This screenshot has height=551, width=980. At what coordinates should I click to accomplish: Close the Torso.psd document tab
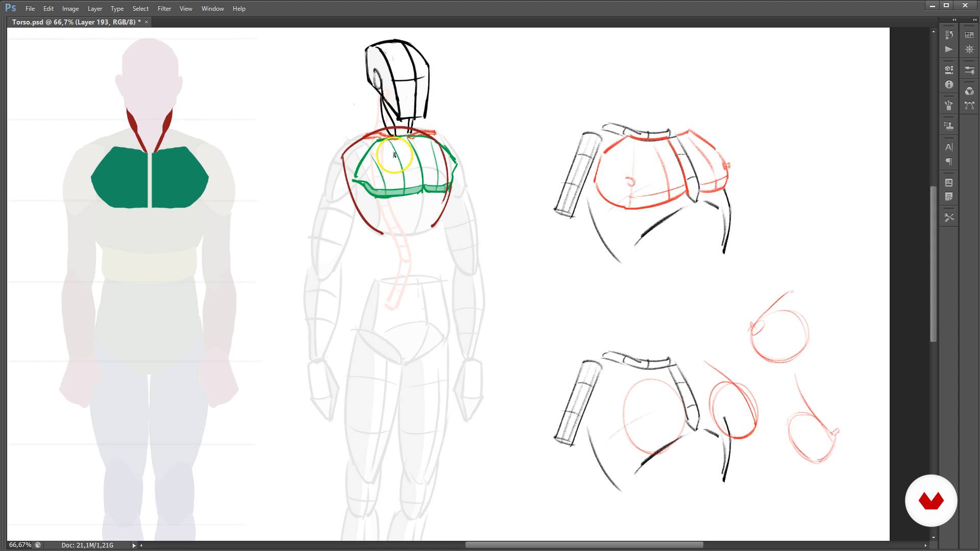click(146, 22)
